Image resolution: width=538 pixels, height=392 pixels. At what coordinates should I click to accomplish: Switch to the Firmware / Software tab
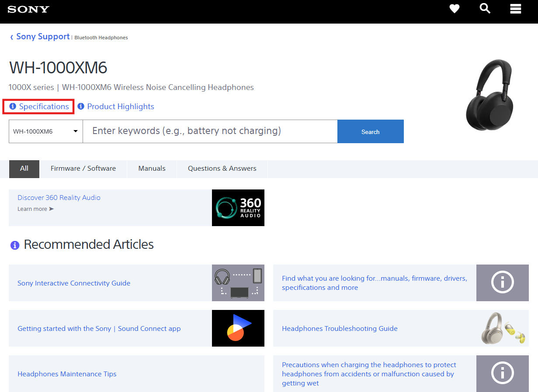click(x=83, y=168)
